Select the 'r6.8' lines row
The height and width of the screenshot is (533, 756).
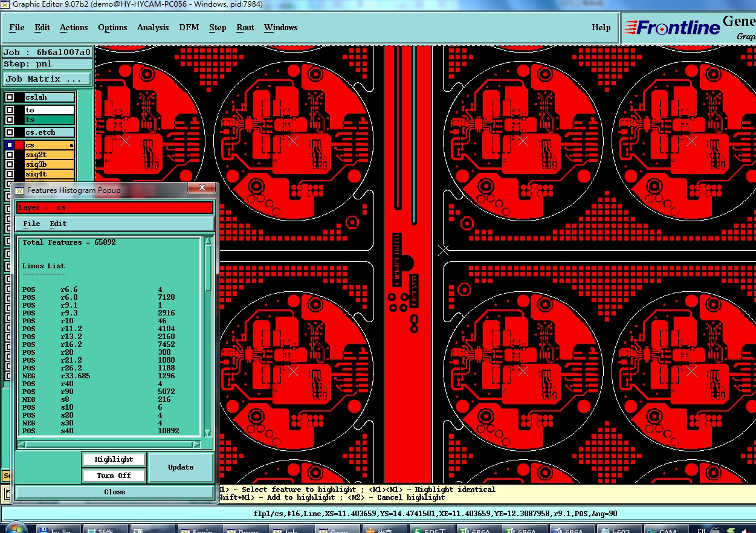point(100,297)
